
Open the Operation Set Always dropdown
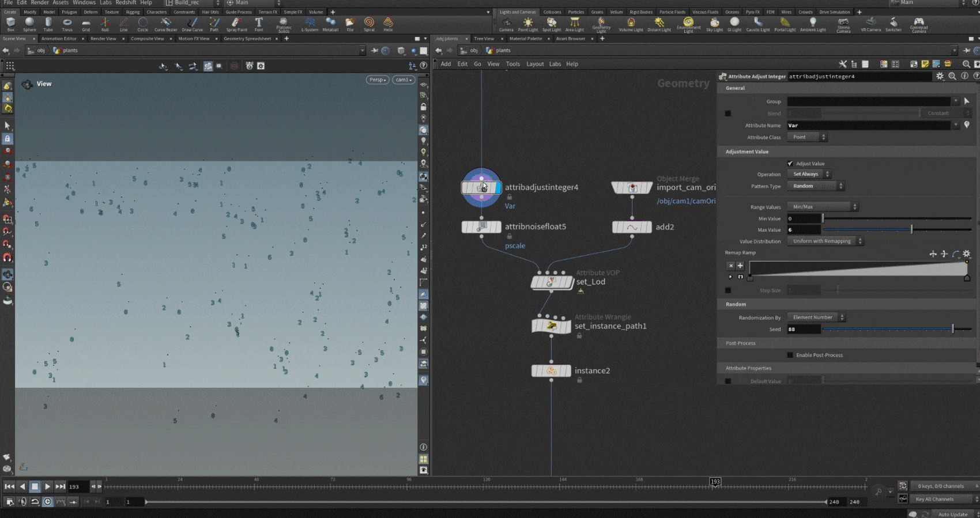point(809,174)
